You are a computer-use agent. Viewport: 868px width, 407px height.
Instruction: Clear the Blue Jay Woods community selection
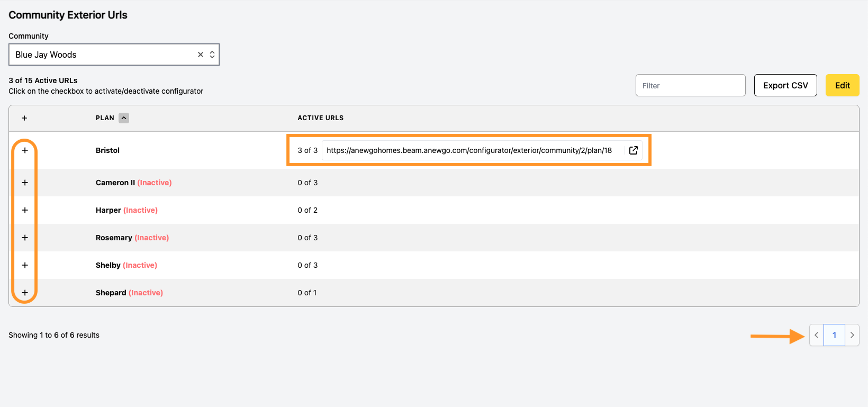tap(201, 55)
